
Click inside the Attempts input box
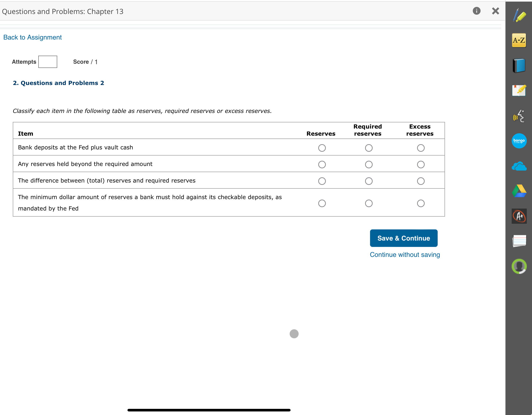point(48,62)
